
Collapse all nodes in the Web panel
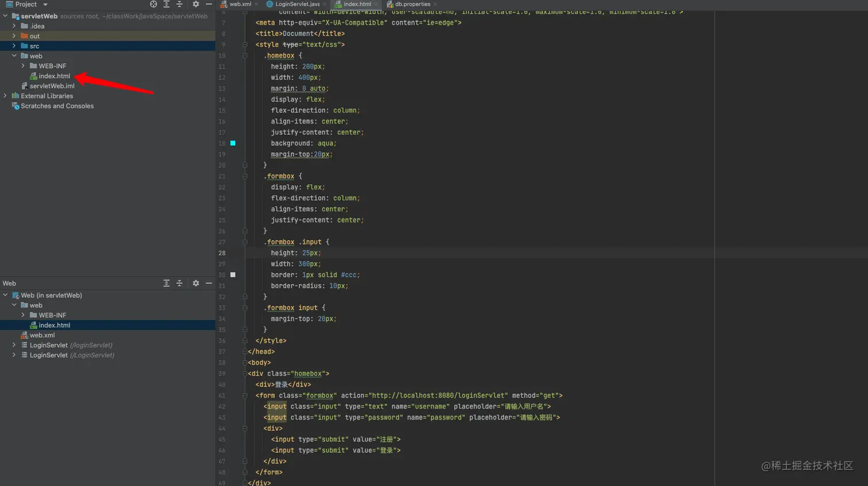coord(180,283)
